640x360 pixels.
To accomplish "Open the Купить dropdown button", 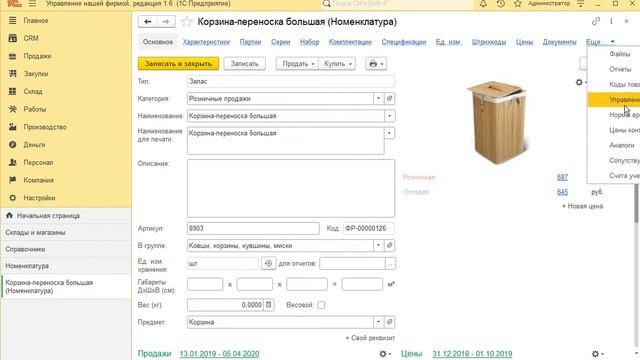I will [x=337, y=64].
